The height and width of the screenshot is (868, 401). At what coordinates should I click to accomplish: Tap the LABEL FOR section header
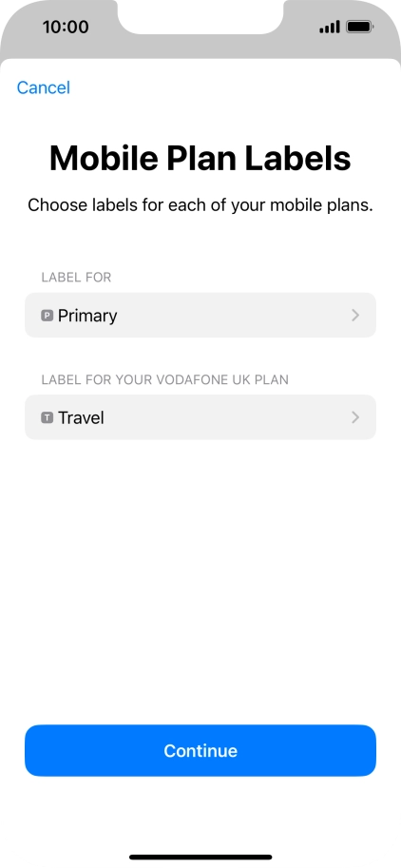pyautogui.click(x=76, y=278)
